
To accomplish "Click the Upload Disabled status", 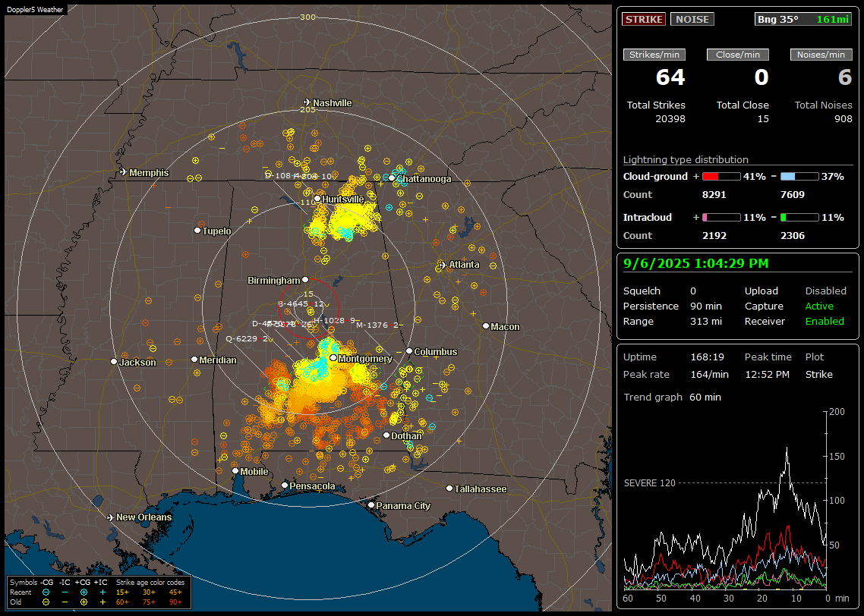I will click(825, 291).
